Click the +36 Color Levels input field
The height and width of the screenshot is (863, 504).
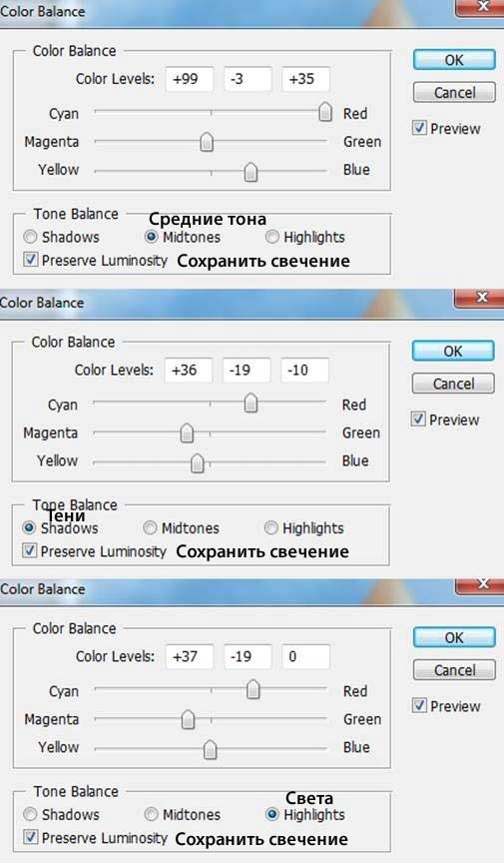189,370
